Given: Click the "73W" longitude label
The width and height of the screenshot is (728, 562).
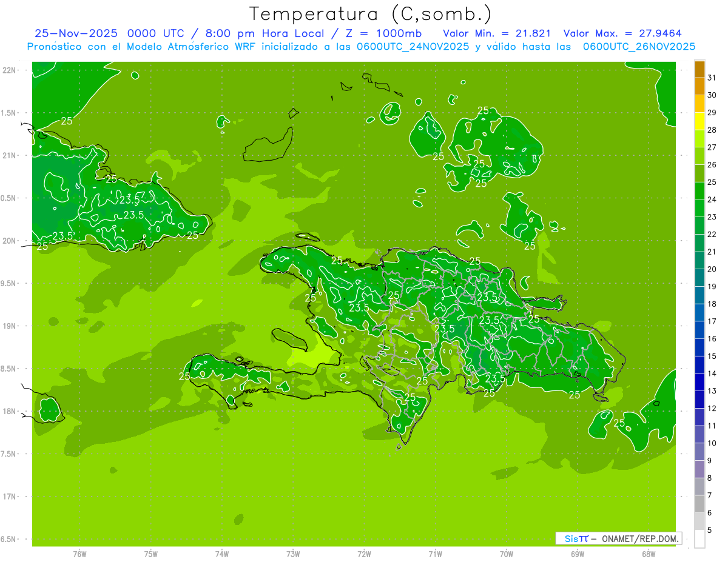Looking at the screenshot, I should 293,554.
